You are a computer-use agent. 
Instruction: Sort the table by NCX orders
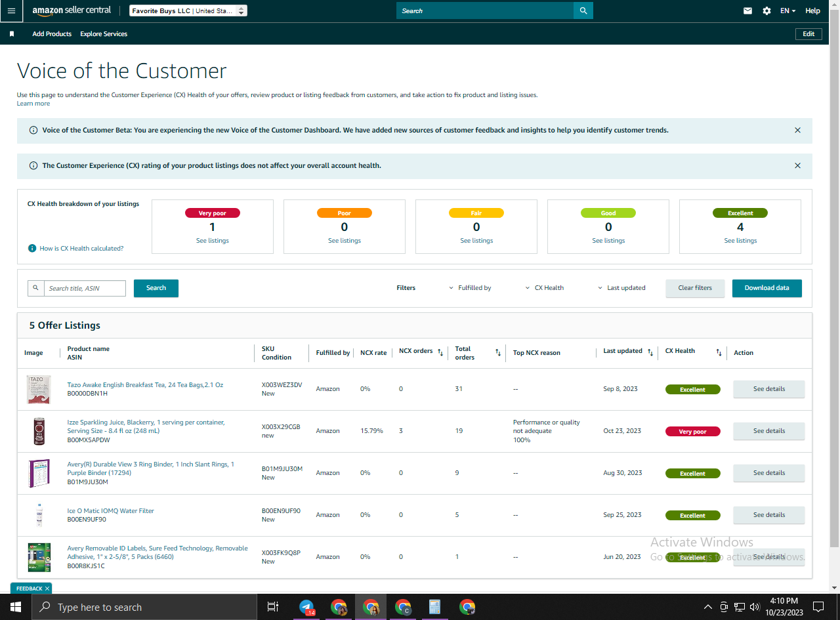tap(440, 352)
